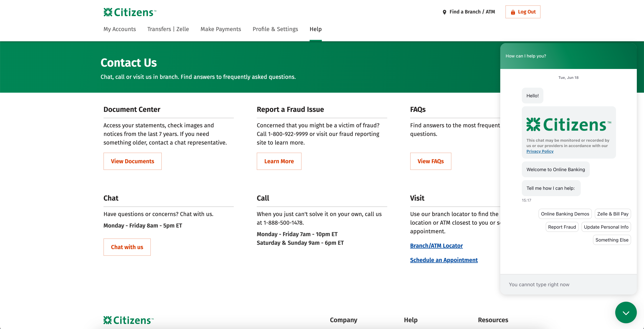Start a session with Chat with us

pyautogui.click(x=127, y=247)
